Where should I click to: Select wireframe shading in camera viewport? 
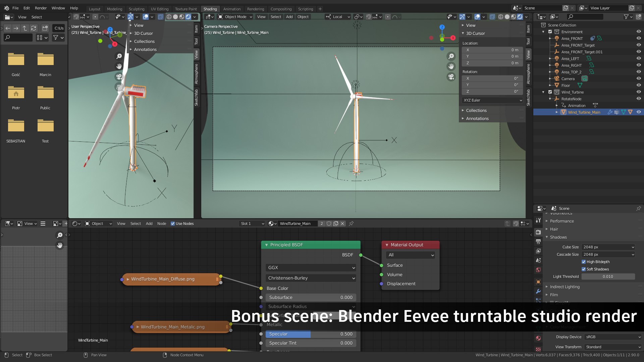pos(501,17)
